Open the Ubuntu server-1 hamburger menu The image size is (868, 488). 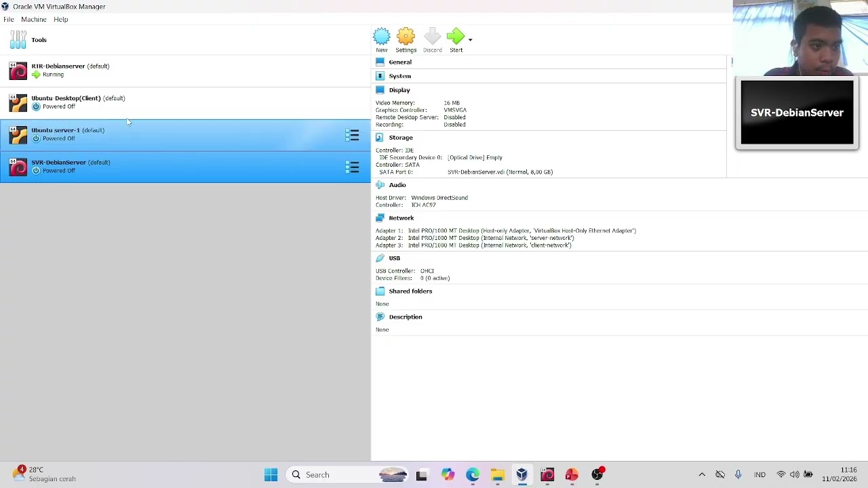[x=352, y=135]
